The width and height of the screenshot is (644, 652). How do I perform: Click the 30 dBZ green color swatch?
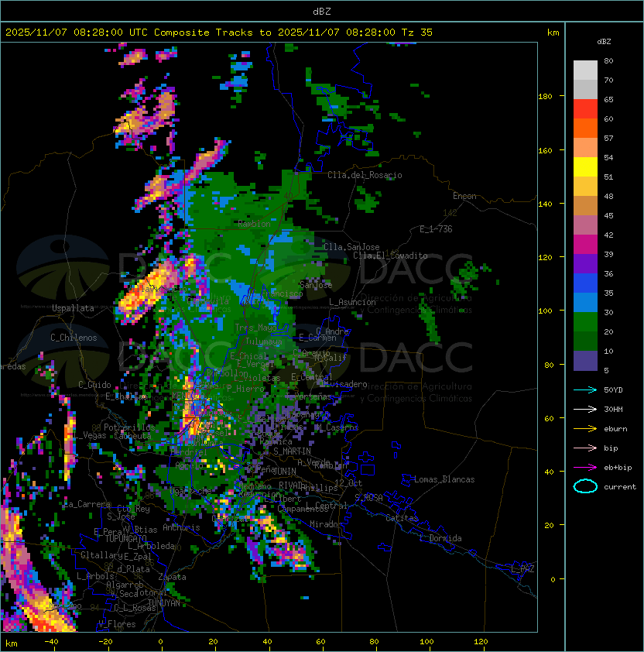point(585,322)
